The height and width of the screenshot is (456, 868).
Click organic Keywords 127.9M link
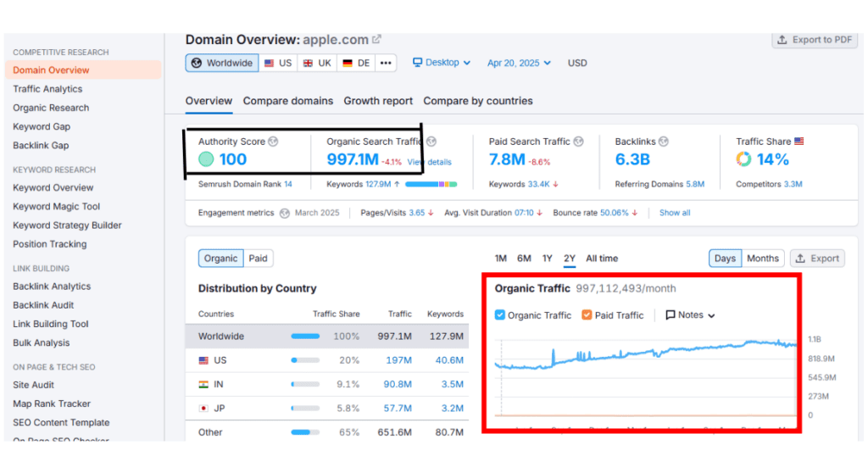tap(378, 184)
